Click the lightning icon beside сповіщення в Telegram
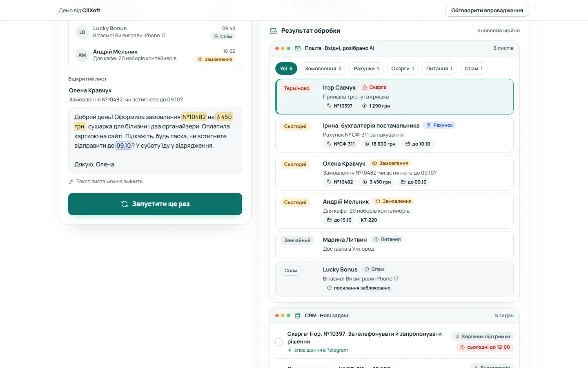Viewport: 588px width, 368px height. coord(290,350)
